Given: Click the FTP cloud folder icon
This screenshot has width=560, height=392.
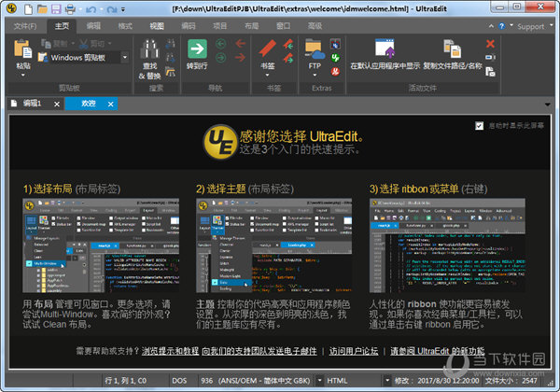Looking at the screenshot, I should point(315,49).
